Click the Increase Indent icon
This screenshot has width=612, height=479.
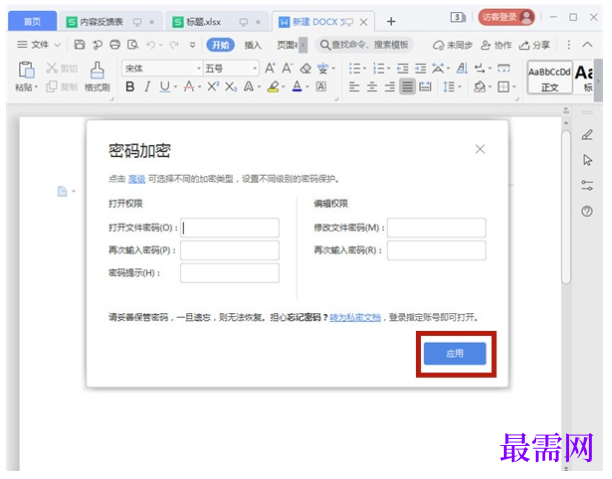[x=420, y=69]
